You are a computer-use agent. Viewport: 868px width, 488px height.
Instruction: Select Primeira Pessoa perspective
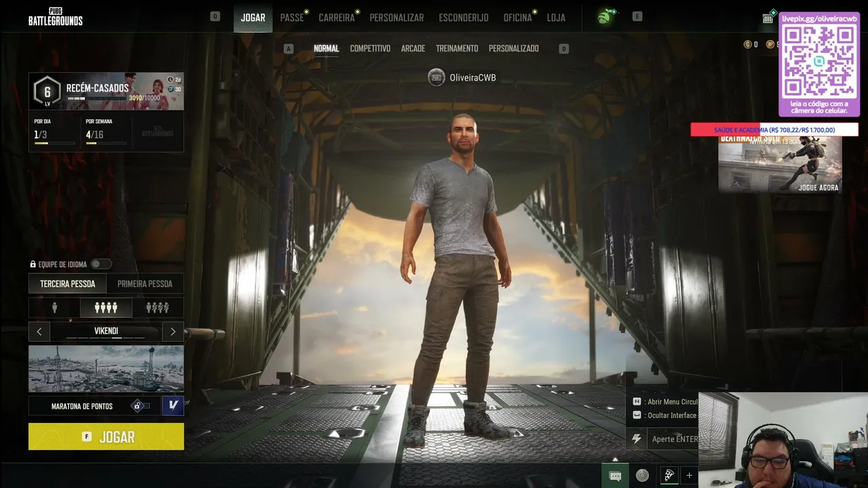coord(144,284)
